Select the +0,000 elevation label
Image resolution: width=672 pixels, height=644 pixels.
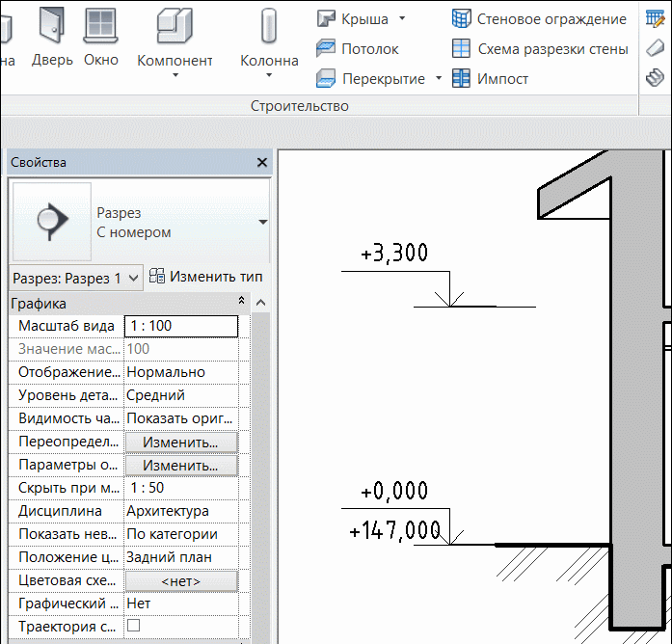click(x=394, y=491)
